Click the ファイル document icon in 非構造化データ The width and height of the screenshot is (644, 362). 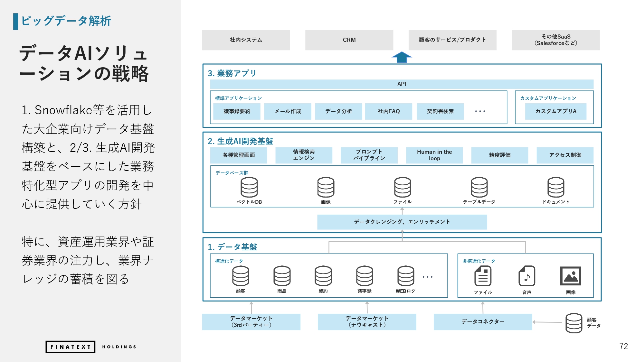coord(483,276)
